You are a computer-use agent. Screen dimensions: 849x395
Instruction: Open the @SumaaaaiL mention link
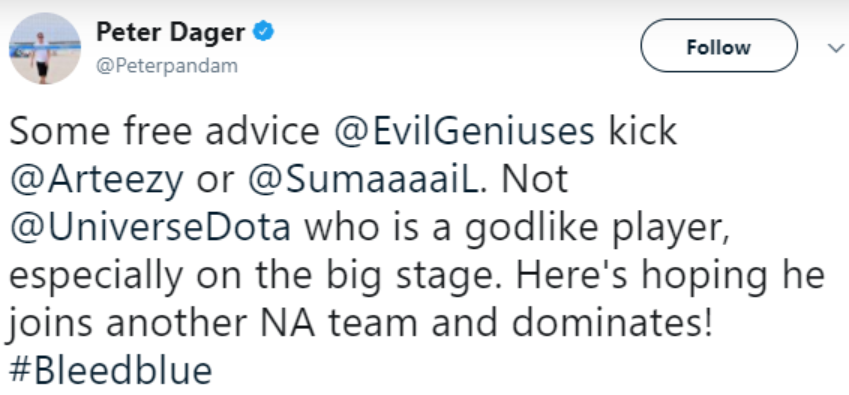363,180
